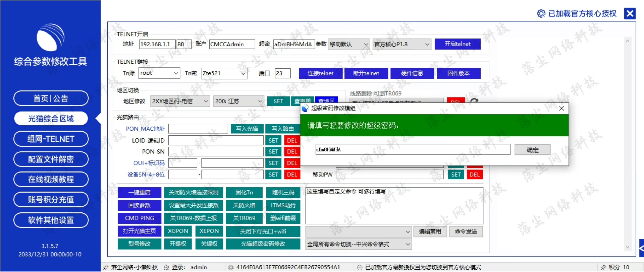Click the gear icon beside 已加载官方核心授权

pos(541,13)
